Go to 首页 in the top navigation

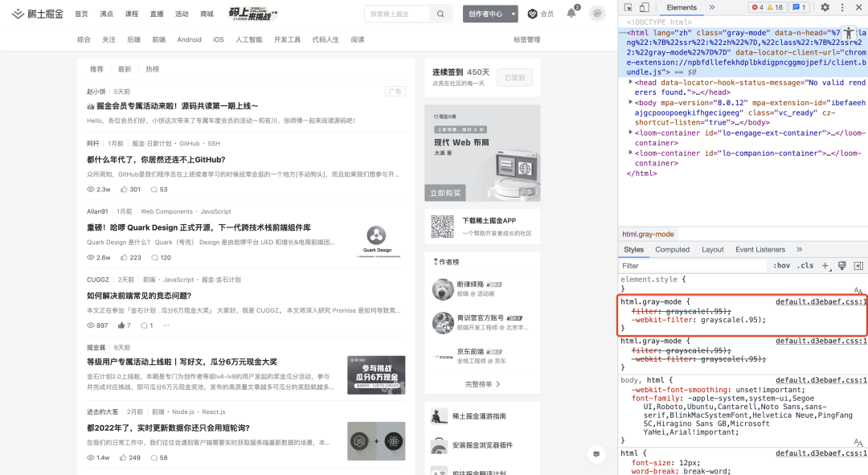81,14
